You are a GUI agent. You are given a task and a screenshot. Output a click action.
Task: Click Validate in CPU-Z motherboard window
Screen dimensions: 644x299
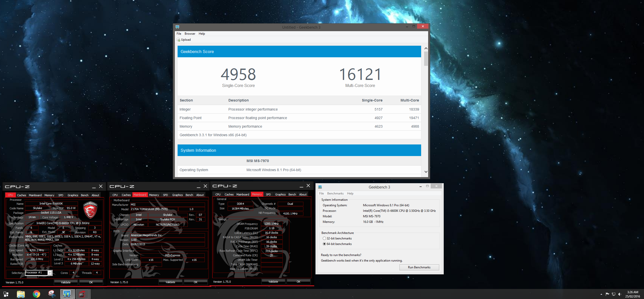pos(171,282)
